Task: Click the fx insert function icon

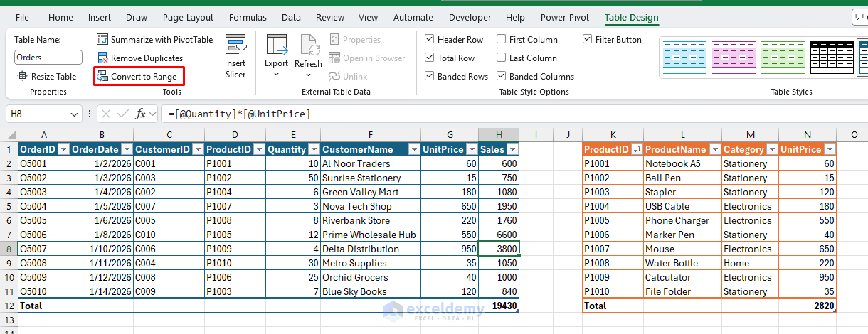Action: click(x=141, y=114)
